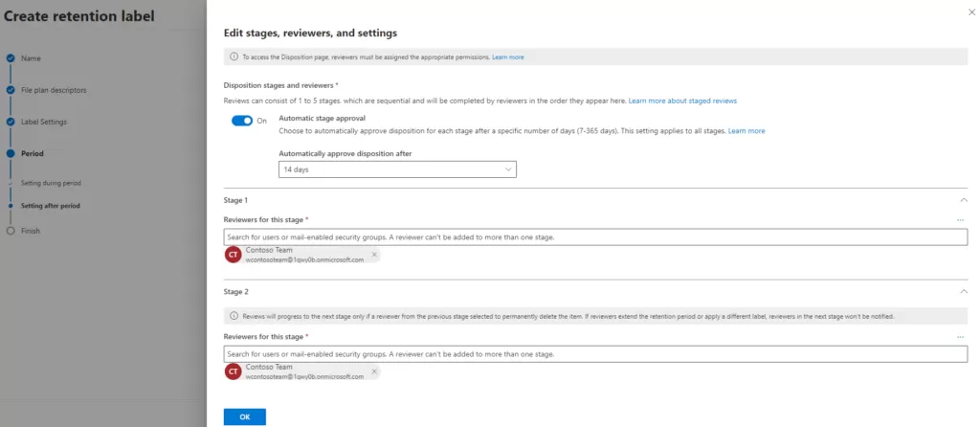This screenshot has height=427, width=980.
Task: Remove Contoso Team from Stage 2
Action: tap(374, 371)
